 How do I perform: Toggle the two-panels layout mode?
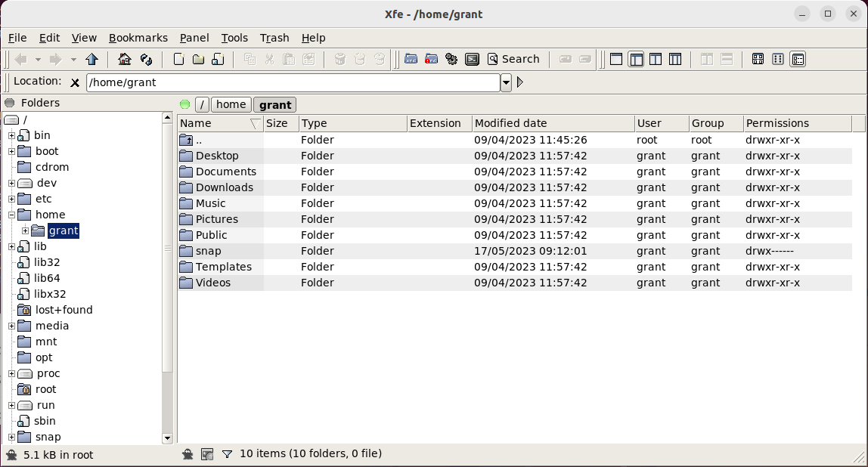[x=656, y=59]
